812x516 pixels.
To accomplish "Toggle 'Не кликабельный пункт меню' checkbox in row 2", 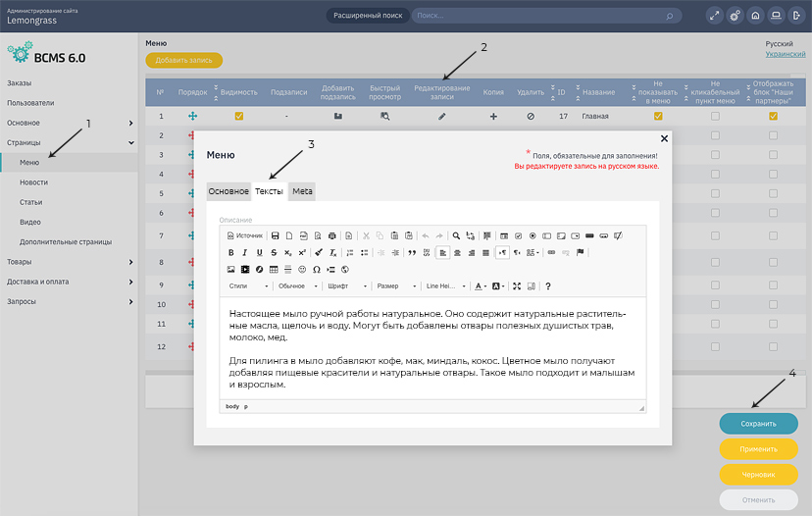I will [715, 135].
